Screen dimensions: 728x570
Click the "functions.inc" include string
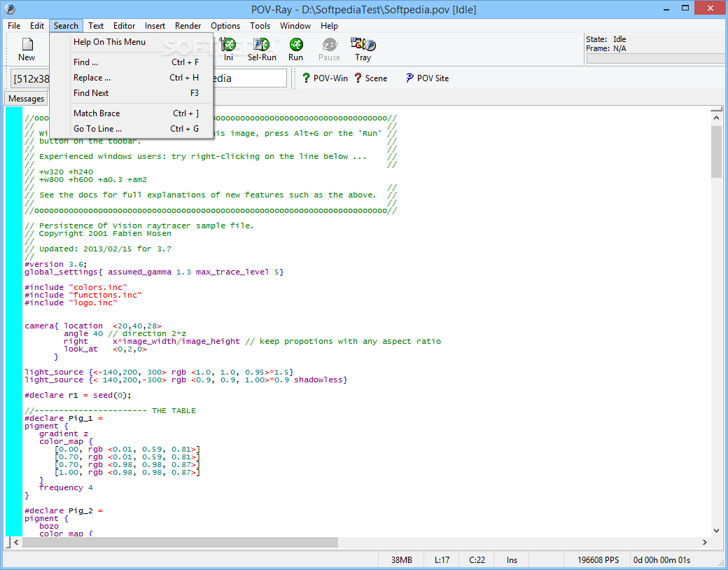click(105, 295)
